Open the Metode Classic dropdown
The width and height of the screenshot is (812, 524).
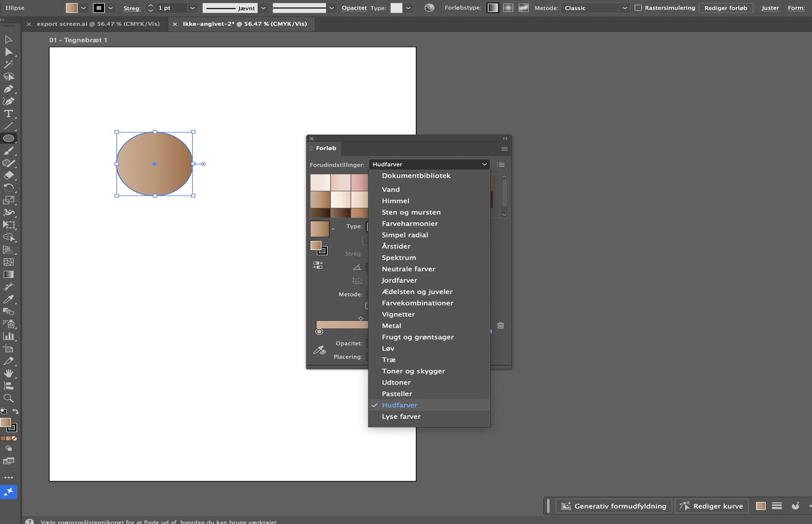click(595, 8)
